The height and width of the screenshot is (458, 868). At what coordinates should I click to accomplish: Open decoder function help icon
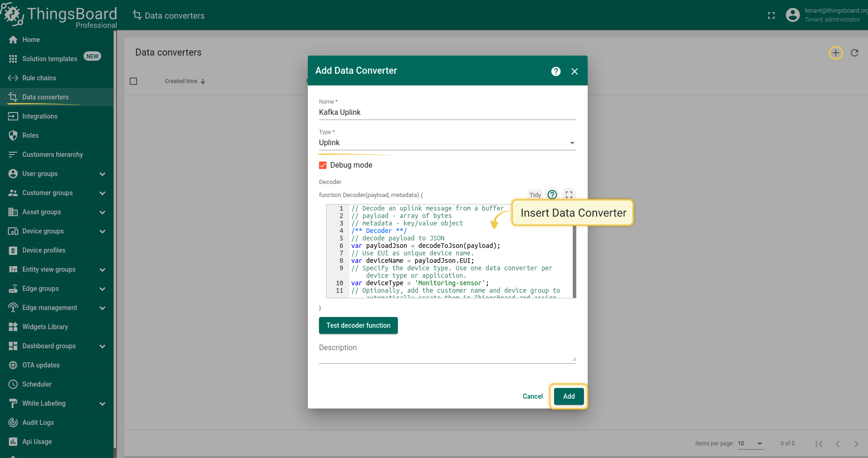(552, 195)
